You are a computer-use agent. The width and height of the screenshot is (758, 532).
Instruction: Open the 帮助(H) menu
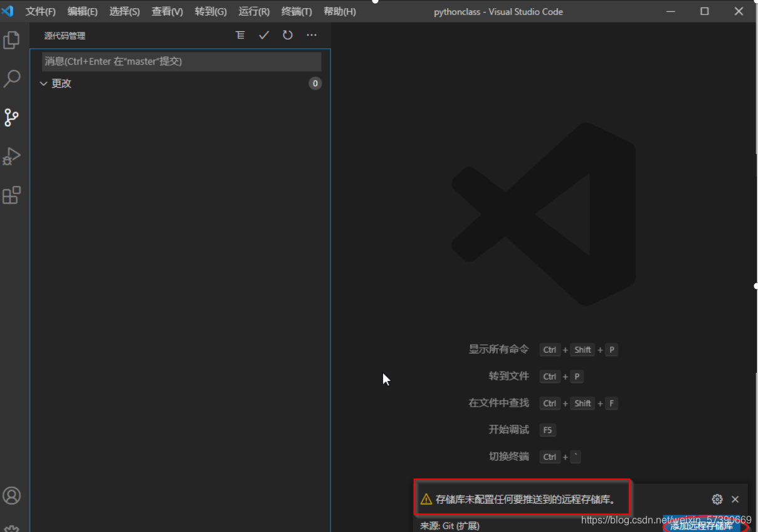(x=340, y=12)
